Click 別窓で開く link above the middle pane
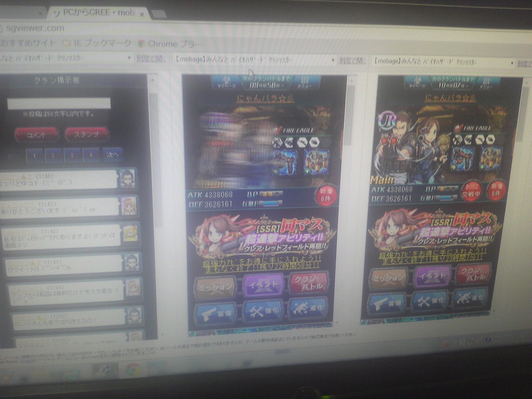 pyautogui.click(x=352, y=61)
